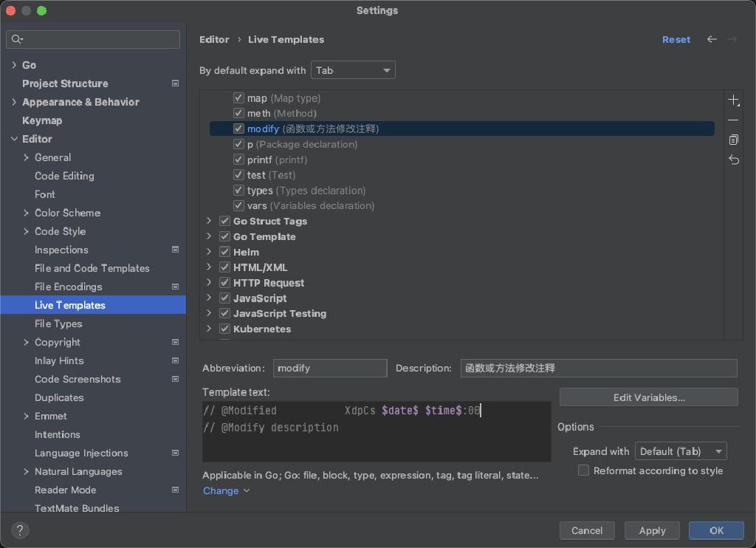
Task: Open the Keymap settings page
Action: point(42,120)
